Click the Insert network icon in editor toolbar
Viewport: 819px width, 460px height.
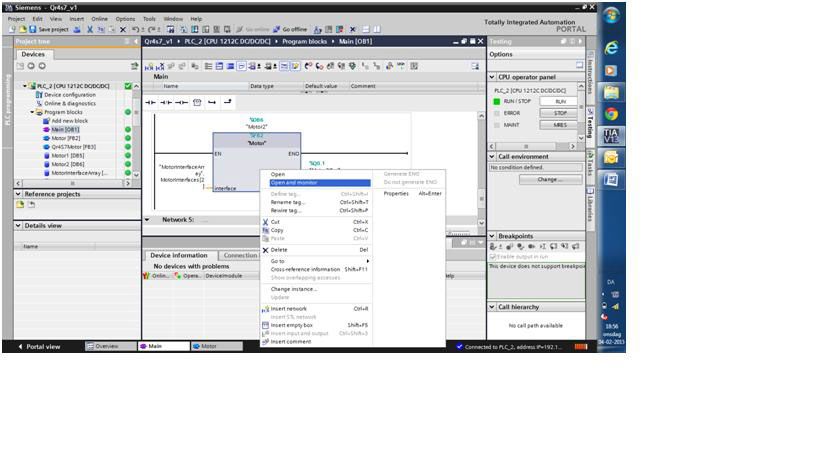(x=149, y=66)
